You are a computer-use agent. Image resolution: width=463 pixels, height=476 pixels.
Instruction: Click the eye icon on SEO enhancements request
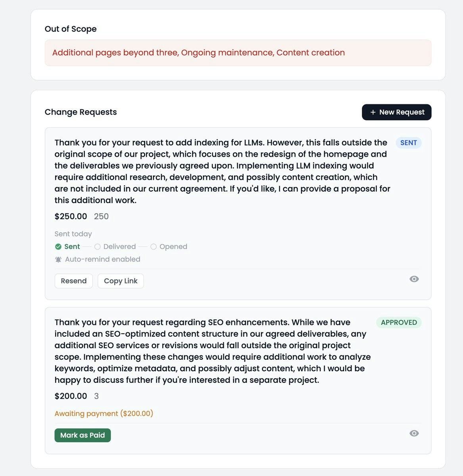click(414, 434)
